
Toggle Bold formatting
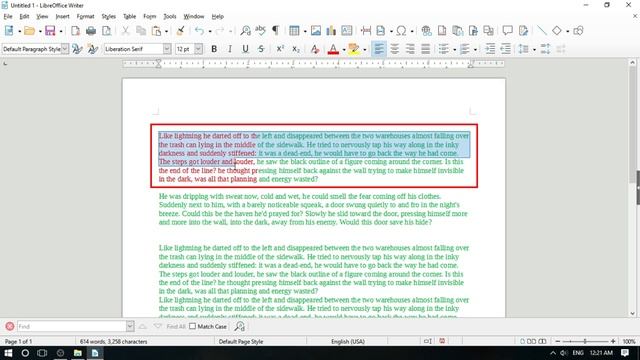click(214, 49)
